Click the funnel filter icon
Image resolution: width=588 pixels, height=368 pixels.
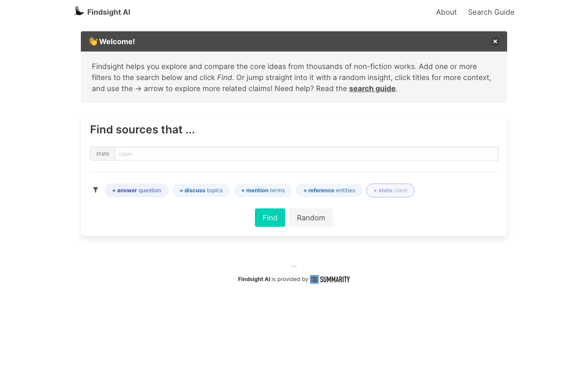pyautogui.click(x=96, y=190)
